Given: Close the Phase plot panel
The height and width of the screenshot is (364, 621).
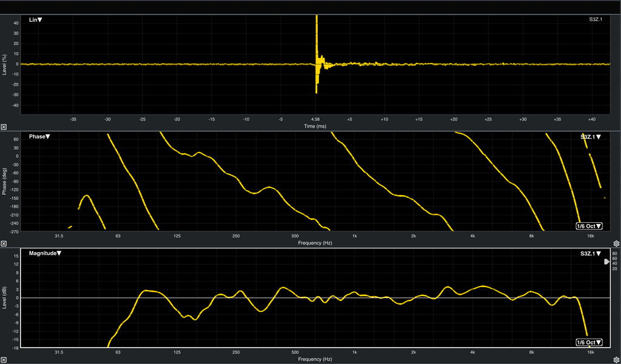Looking at the screenshot, I should (4, 243).
